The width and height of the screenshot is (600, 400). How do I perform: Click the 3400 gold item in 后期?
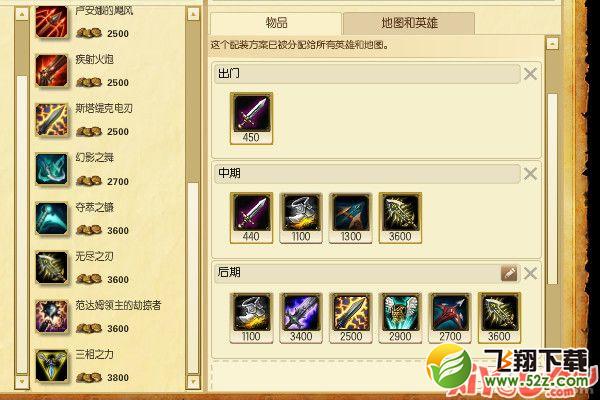(x=301, y=318)
